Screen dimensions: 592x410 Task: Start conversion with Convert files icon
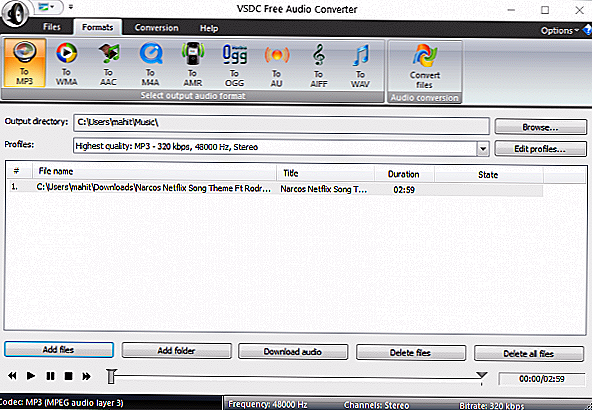point(425,66)
